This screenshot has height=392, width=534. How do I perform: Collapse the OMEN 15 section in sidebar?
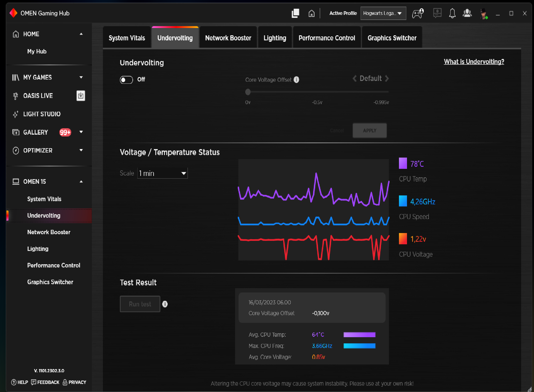tap(81, 181)
